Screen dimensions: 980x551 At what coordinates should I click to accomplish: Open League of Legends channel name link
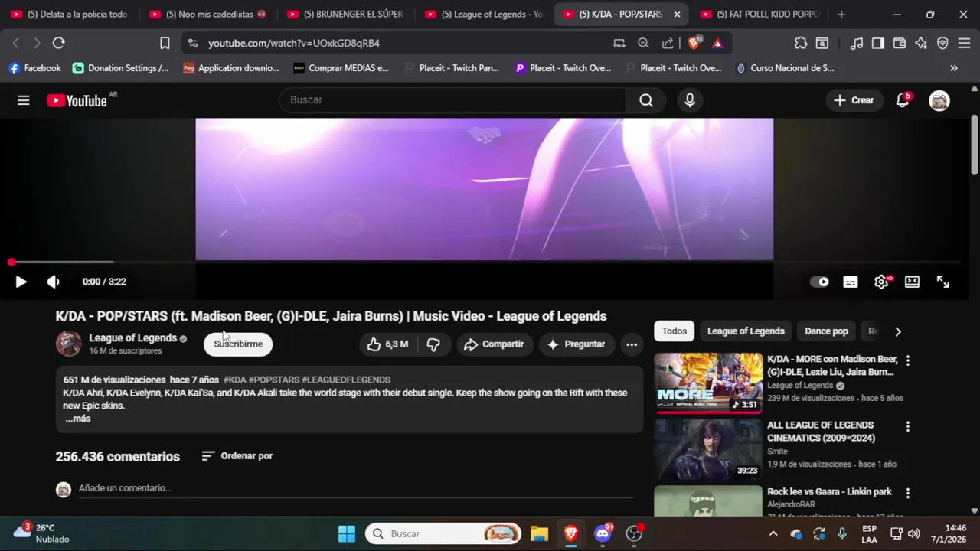[x=132, y=337]
